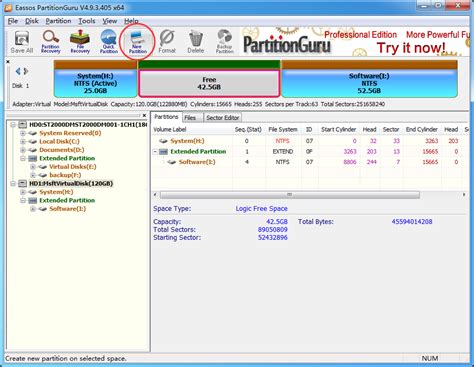Open Partition Recovery tool
474x367 pixels.
(x=51, y=42)
